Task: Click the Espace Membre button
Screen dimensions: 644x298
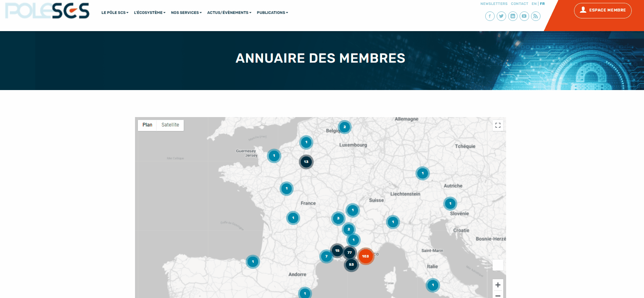Action: 603,10
